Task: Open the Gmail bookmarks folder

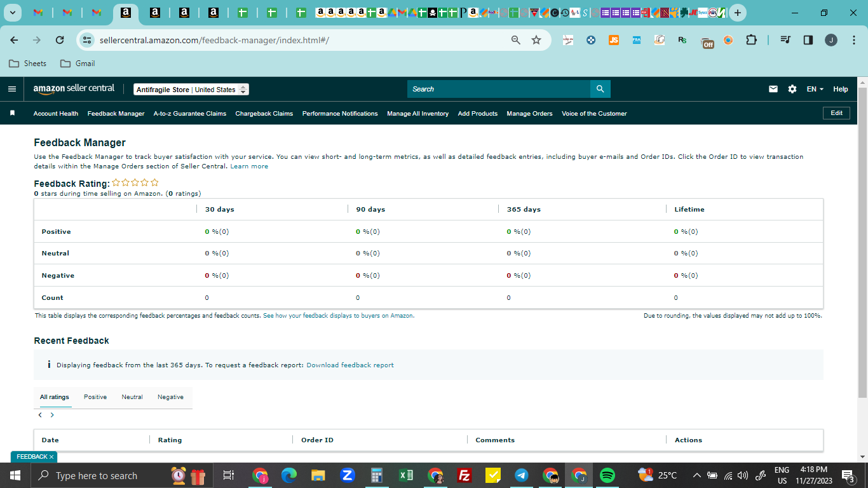Action: click(x=78, y=64)
